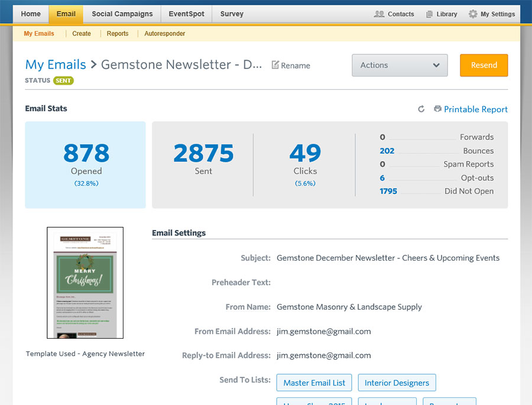Select Reports in the Email submenu

(118, 34)
